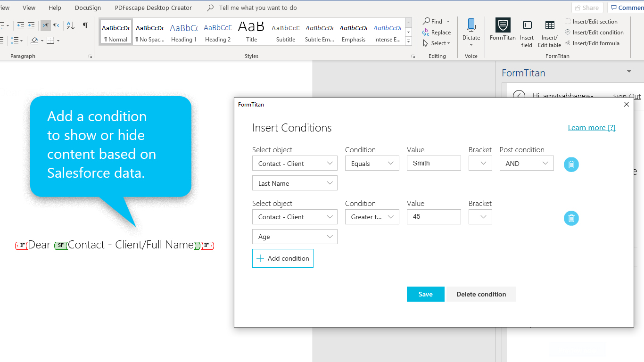644x362 pixels.
Task: Click Insert/Edit table button
Action: pos(549,33)
